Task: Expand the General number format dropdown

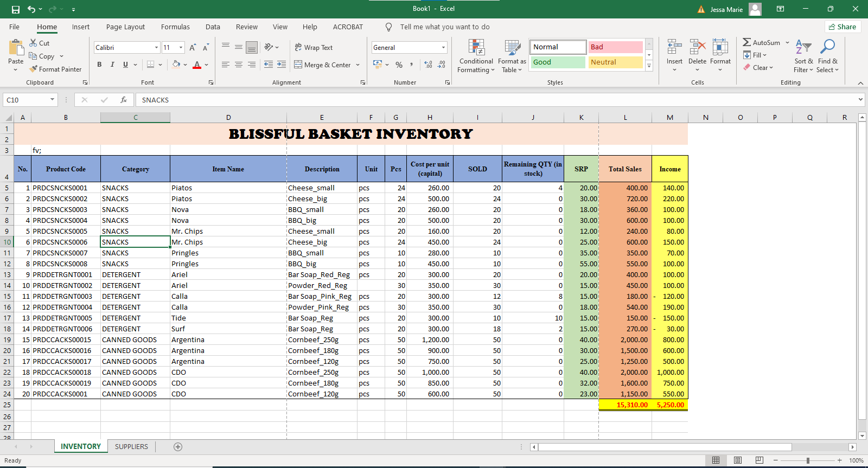Action: pyautogui.click(x=443, y=48)
